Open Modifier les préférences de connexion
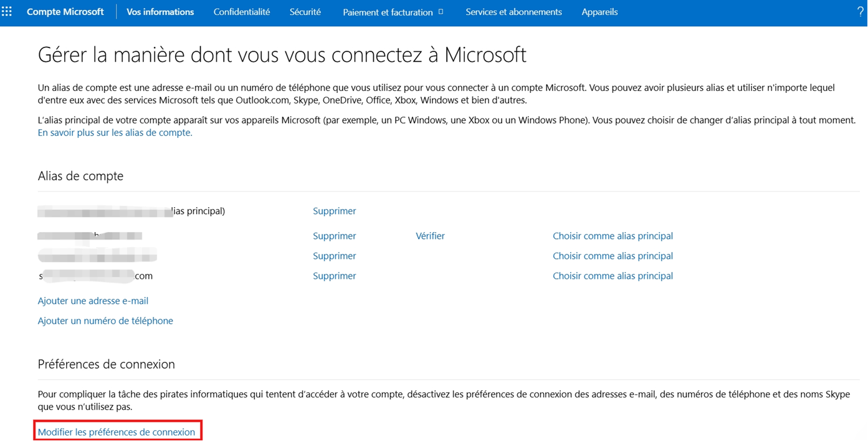The width and height of the screenshot is (868, 441). 117,432
